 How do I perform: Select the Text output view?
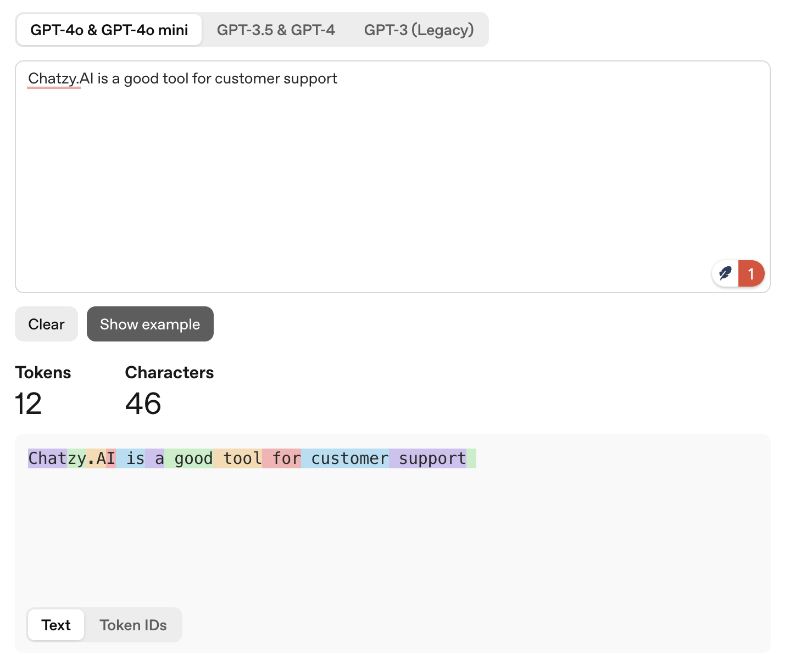[56, 625]
